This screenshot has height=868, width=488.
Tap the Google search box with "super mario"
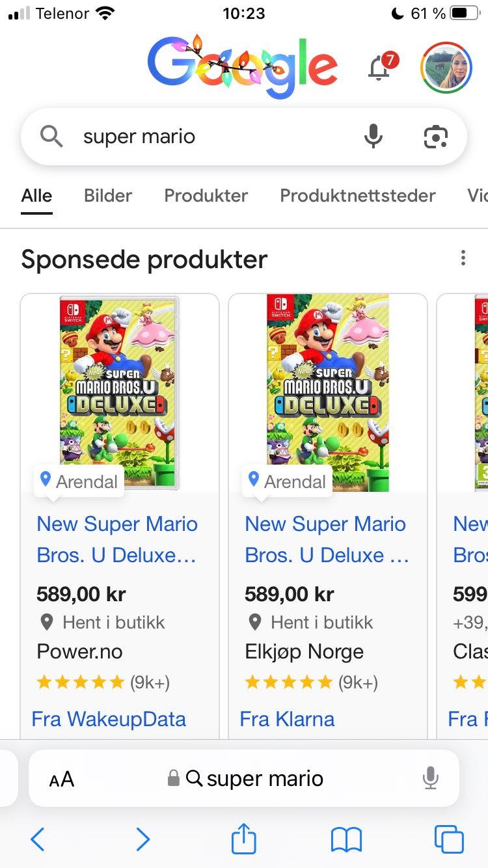point(215,137)
